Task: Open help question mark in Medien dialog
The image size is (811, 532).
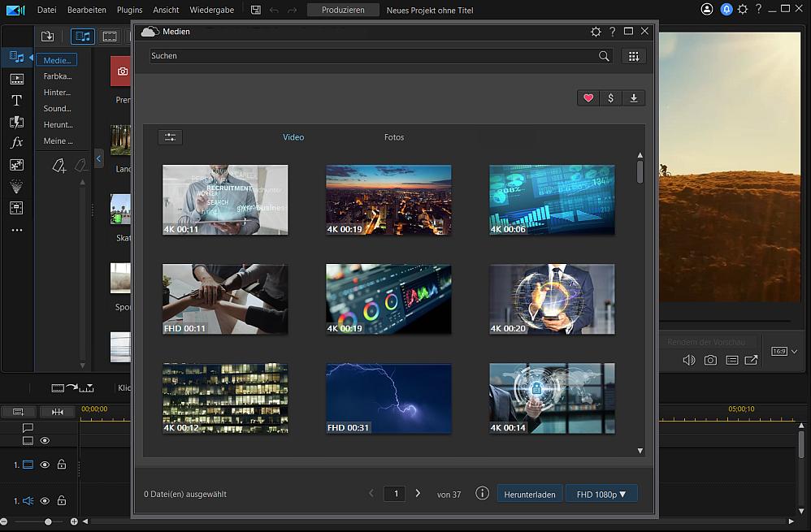Action: click(x=613, y=32)
